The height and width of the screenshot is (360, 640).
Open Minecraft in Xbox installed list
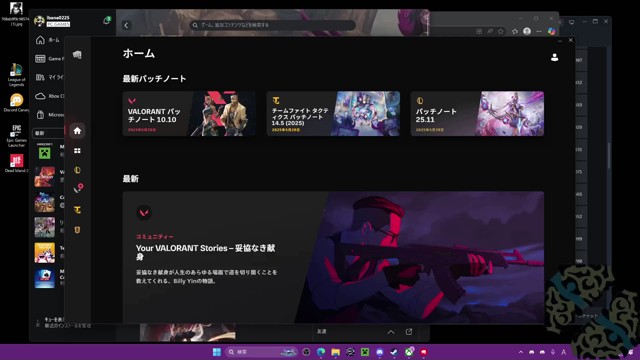click(44, 153)
